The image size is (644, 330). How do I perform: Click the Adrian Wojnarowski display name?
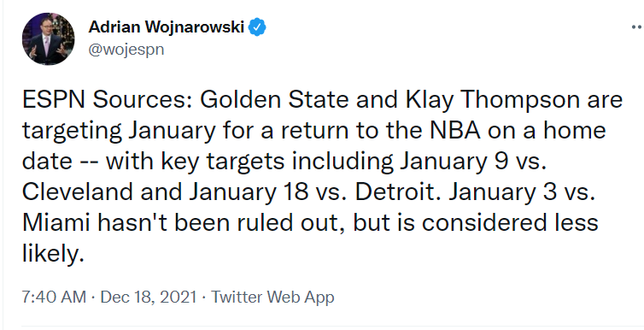pos(167,27)
